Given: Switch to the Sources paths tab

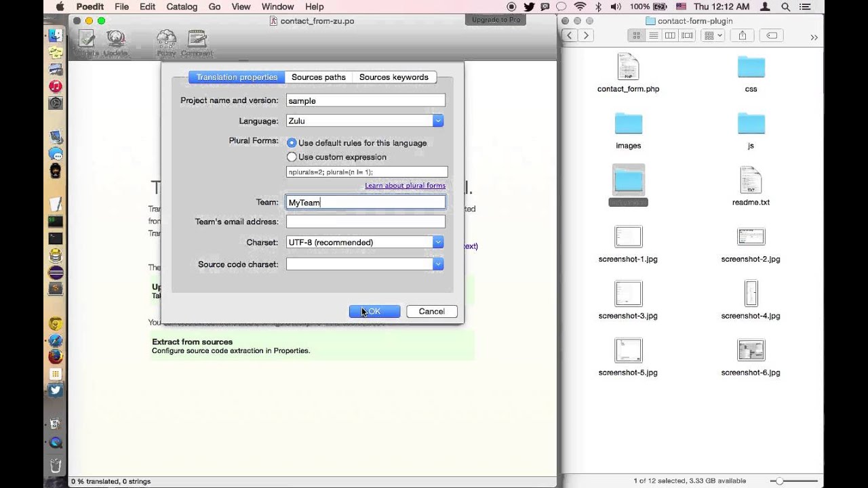Looking at the screenshot, I should click(319, 77).
